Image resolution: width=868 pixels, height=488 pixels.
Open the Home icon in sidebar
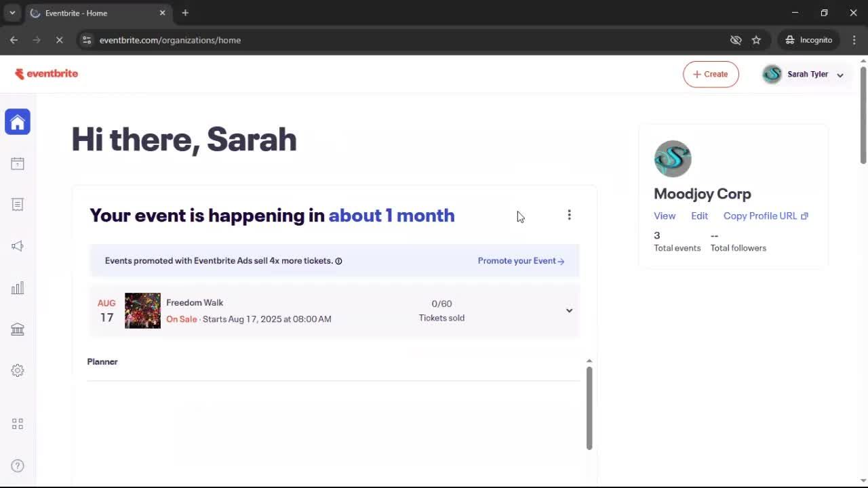coord(18,122)
